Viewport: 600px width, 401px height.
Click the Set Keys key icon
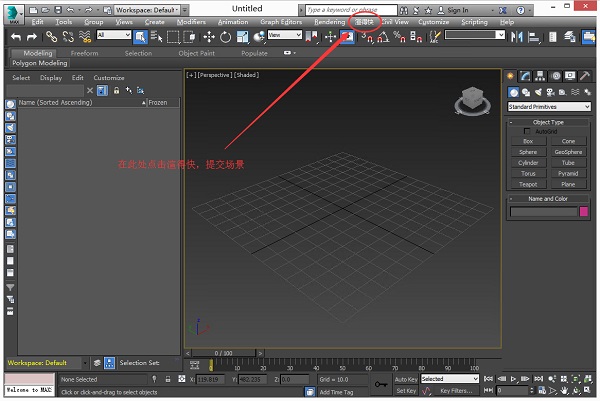pos(381,384)
